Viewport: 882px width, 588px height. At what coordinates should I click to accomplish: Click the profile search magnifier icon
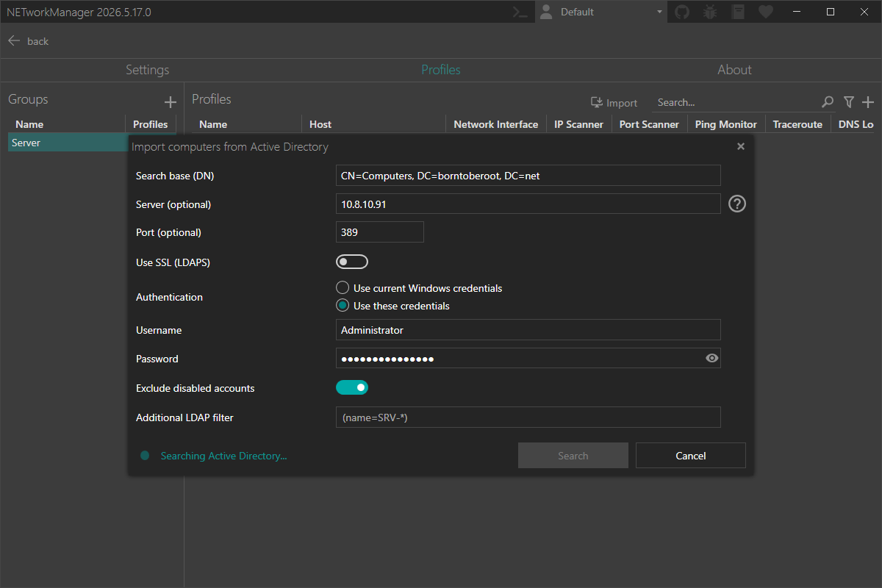tap(828, 102)
